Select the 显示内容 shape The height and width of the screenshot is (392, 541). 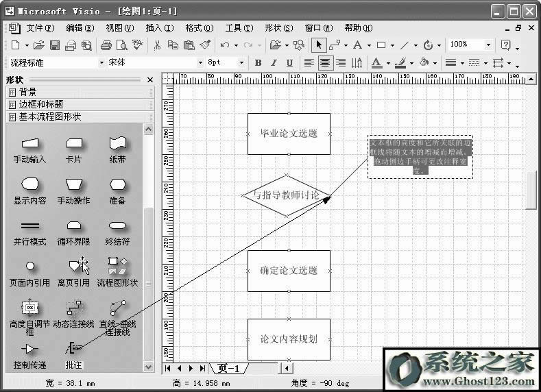(x=29, y=191)
